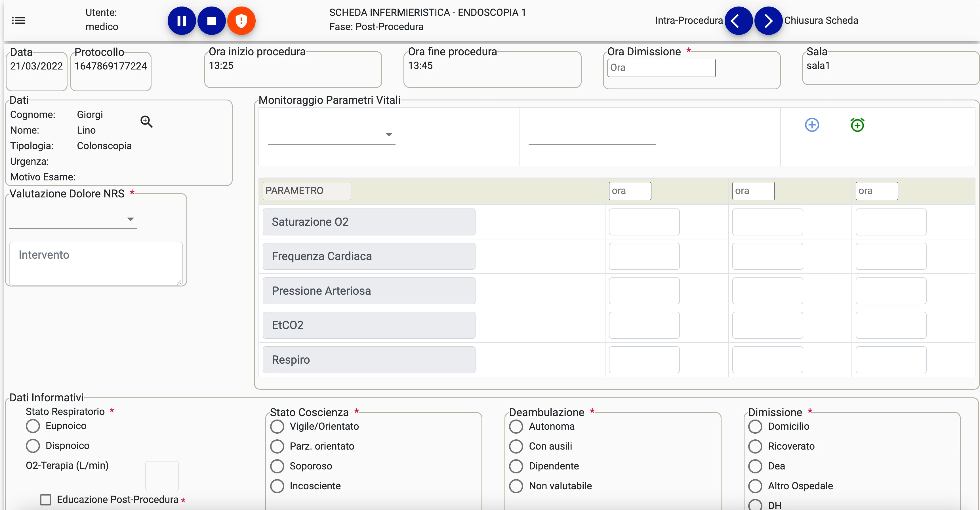Click the Intervento text area
Viewport: 980px width, 510px height.
point(96,263)
